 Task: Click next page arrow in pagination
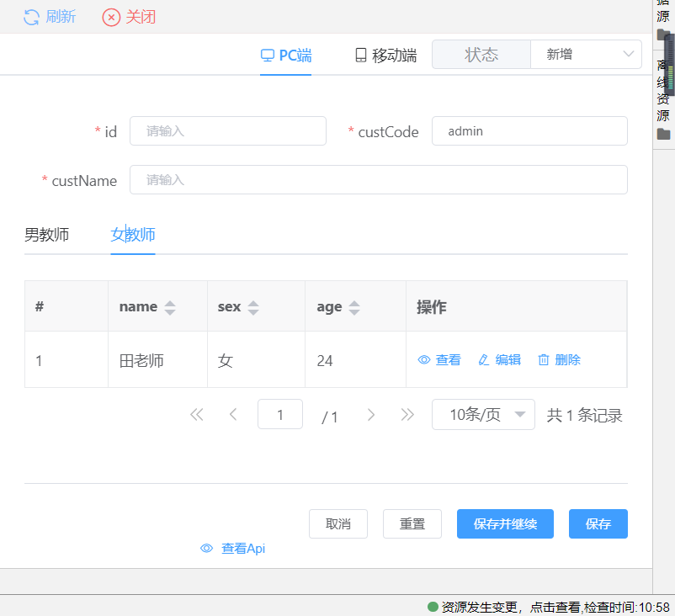[370, 415]
